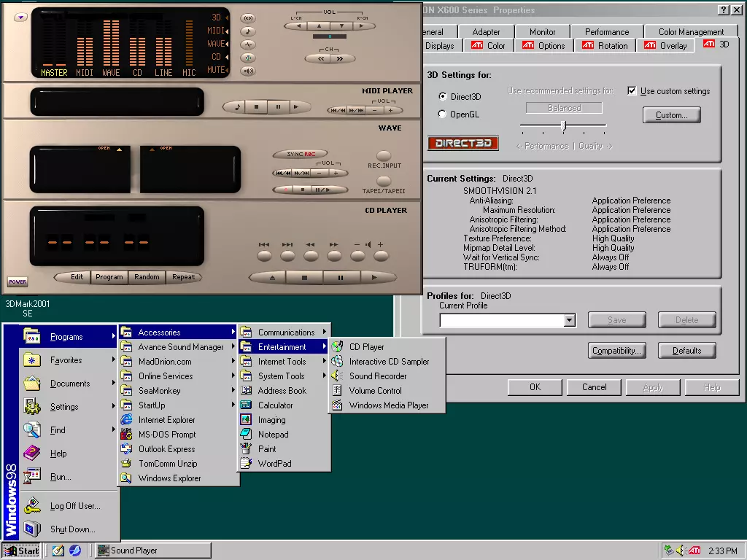Image resolution: width=747 pixels, height=560 pixels.
Task: Toggle the TAPEI/TAPEII selector
Action: (384, 181)
